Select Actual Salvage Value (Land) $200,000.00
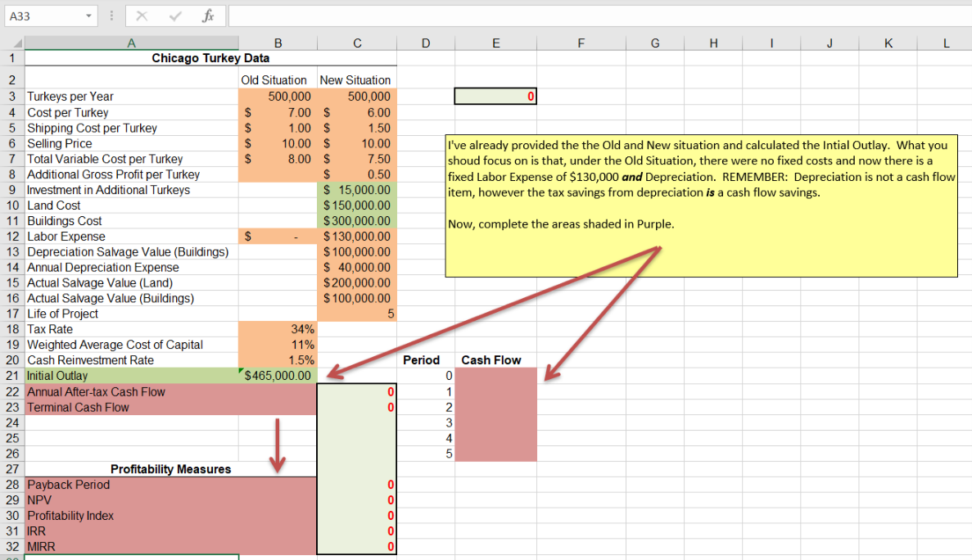972x560 pixels. coord(357,283)
